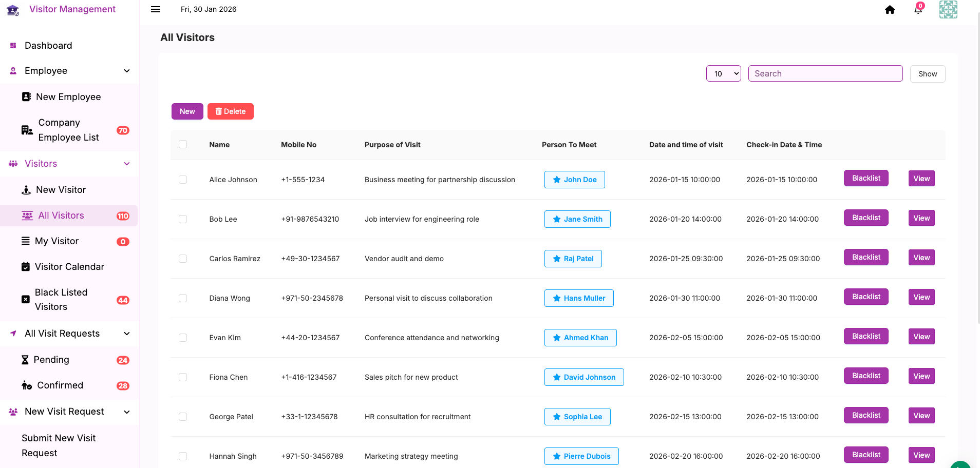Open the rows-per-page dropdown showing 10
Viewport: 980px width, 468px height.
coord(723,74)
